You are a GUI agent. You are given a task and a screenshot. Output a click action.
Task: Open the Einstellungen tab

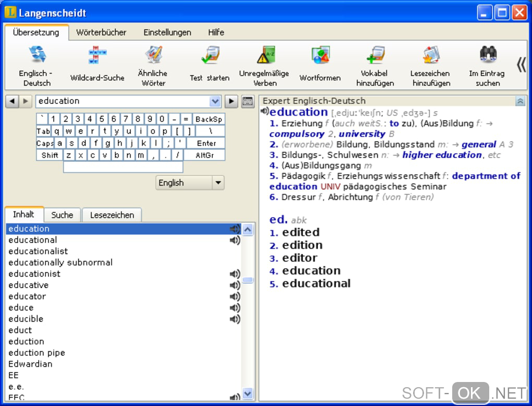[167, 32]
